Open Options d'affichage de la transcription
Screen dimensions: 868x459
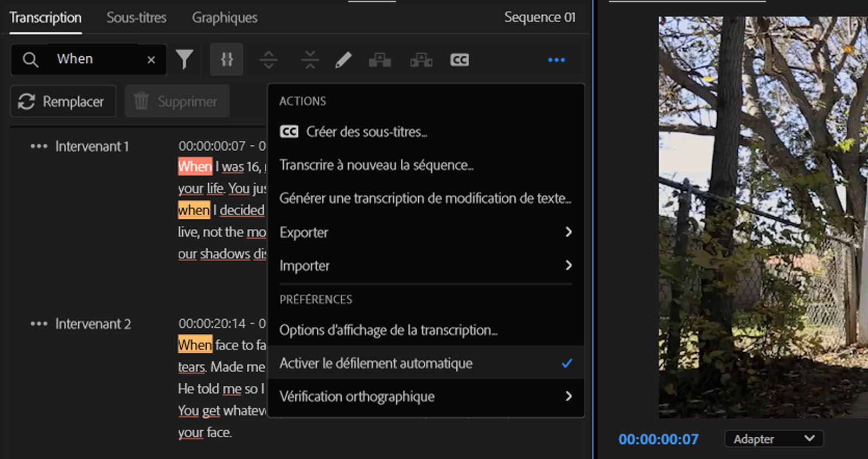click(x=426, y=330)
